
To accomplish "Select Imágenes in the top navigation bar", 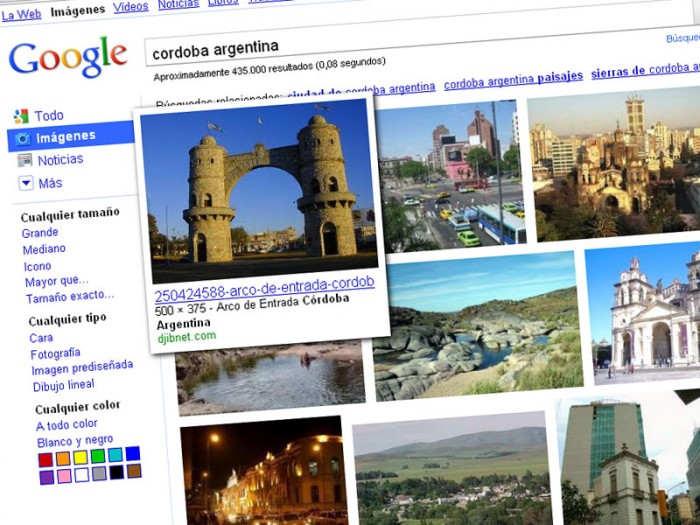I will coord(78,11).
